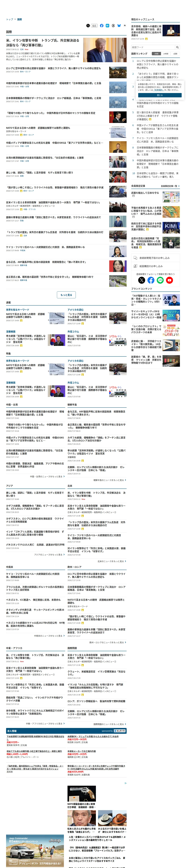Open the ソウルからヨボセヨ thumbnail in 連載
This screenshot has height=868, width=186.
point(117,340)
